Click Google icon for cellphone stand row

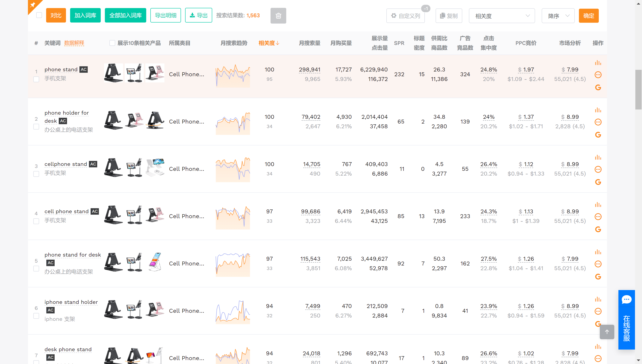(x=598, y=182)
